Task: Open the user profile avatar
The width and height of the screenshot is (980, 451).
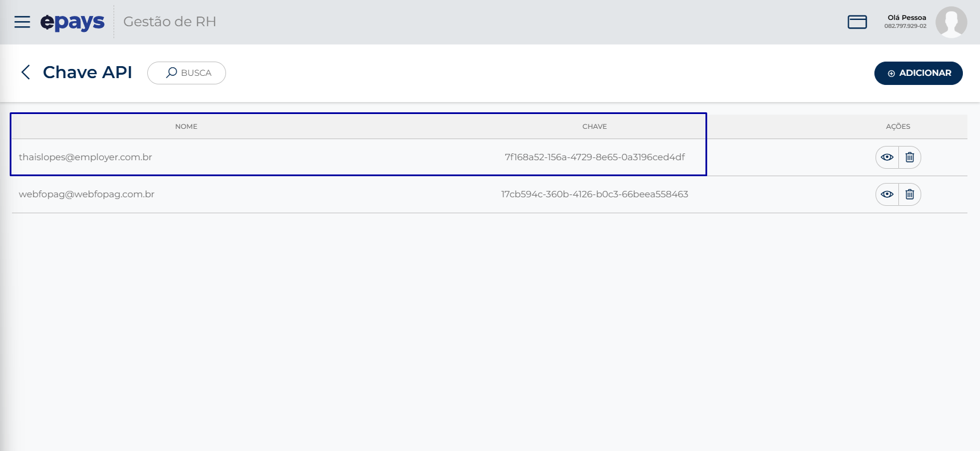Action: pyautogui.click(x=951, y=22)
